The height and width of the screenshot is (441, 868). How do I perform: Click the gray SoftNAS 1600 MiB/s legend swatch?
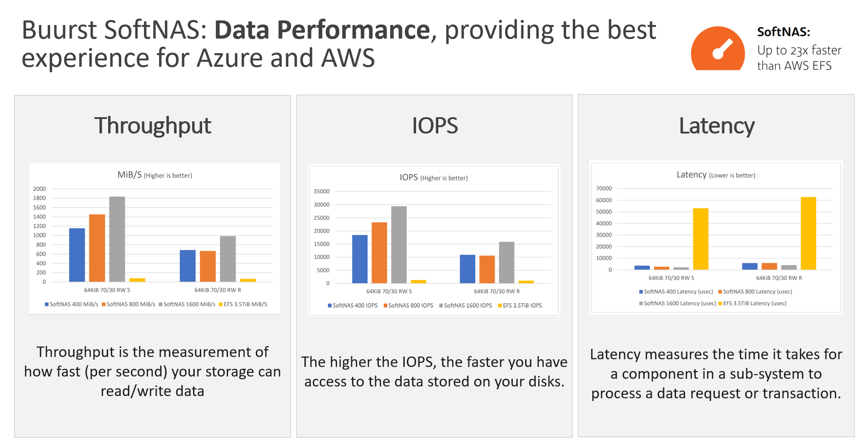click(160, 304)
